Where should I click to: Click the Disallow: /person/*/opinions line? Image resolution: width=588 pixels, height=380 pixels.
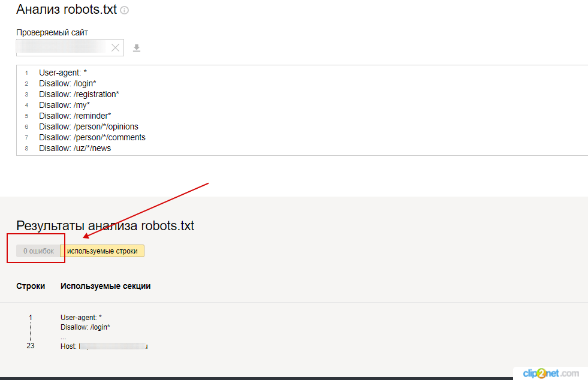click(x=89, y=126)
